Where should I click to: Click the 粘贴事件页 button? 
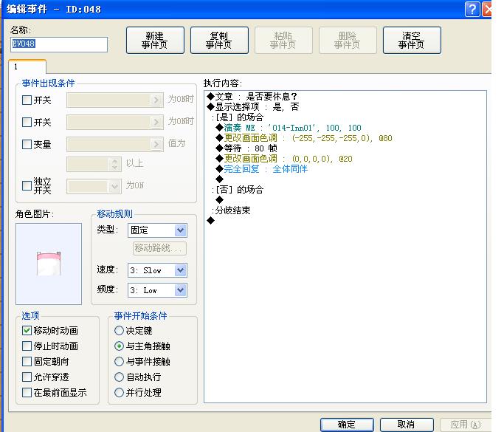283,40
